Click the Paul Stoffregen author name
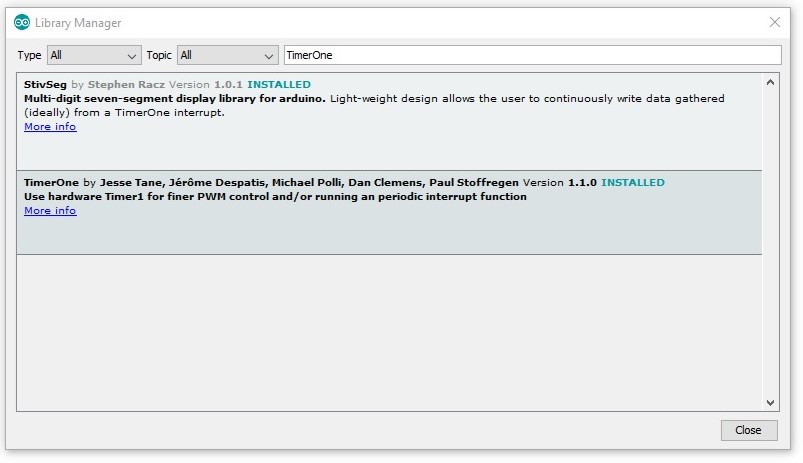Image resolution: width=803 pixels, height=463 pixels. pos(474,183)
